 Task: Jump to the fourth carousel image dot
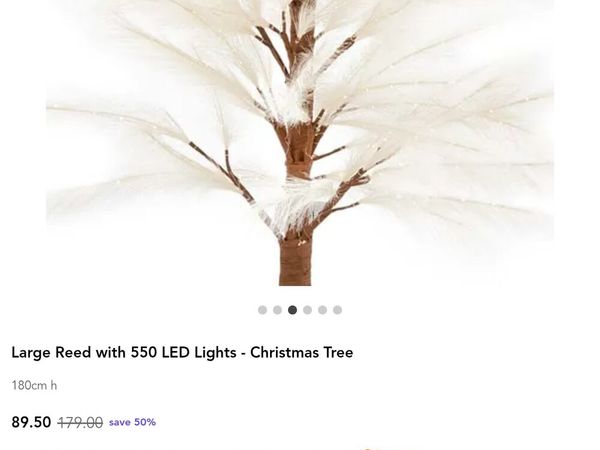[307, 310]
